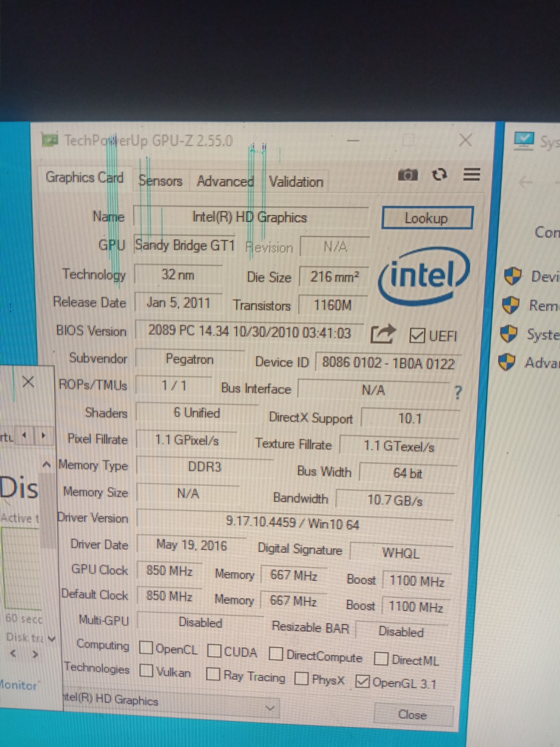Switch to the Graphics Card tab
This screenshot has height=747, width=560.
85,177
